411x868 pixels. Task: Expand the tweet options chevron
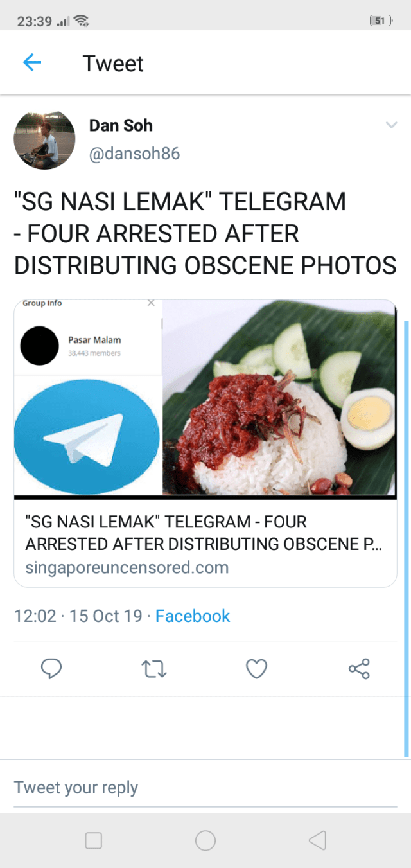[391, 125]
